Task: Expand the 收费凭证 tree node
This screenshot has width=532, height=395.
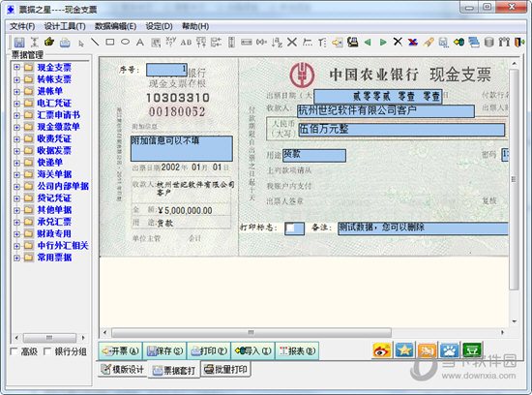Action: [x=16, y=138]
